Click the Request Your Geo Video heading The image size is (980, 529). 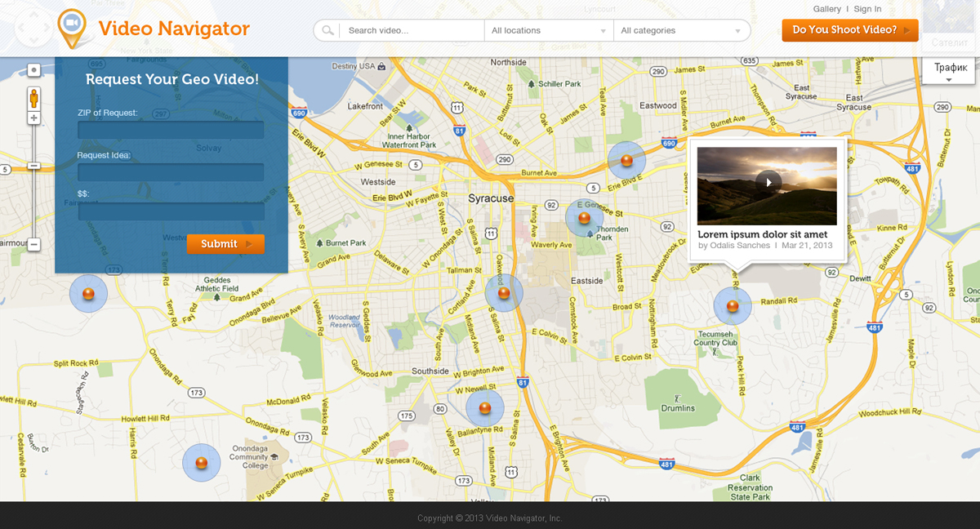coord(172,79)
